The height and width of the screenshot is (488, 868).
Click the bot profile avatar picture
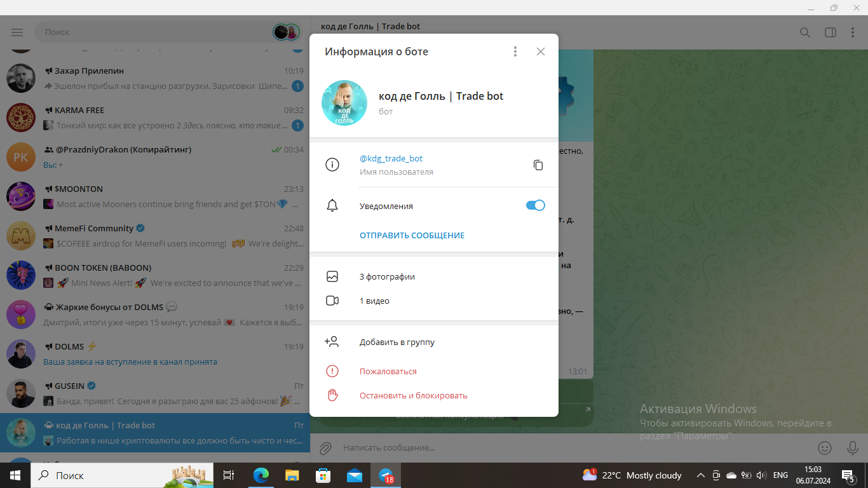344,103
